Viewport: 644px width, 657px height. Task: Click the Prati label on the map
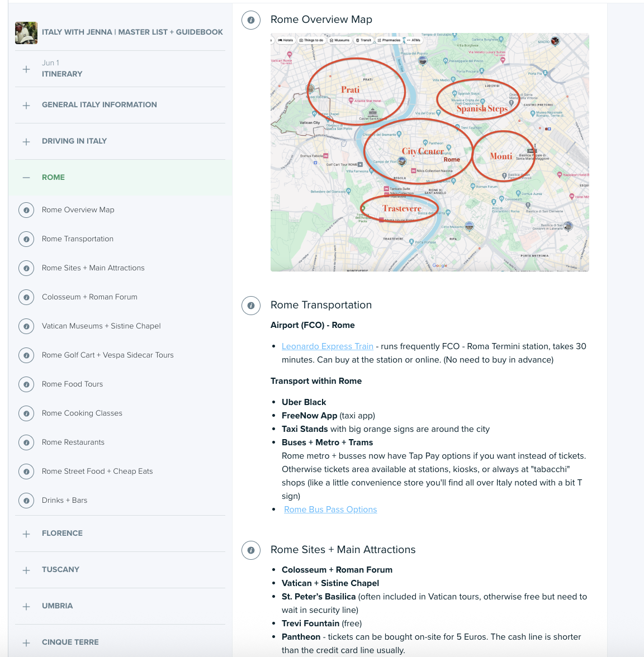[x=350, y=89]
